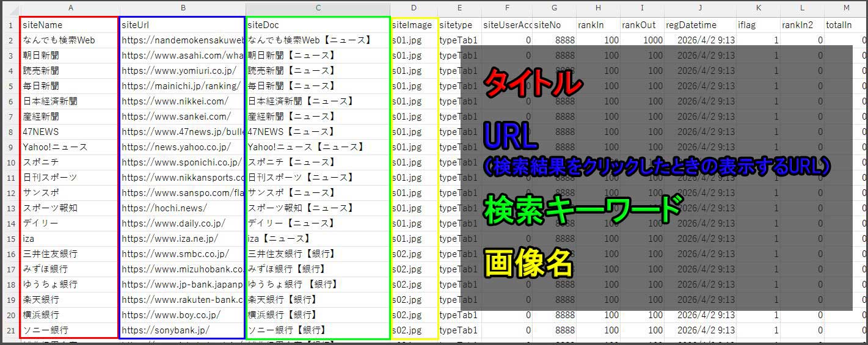The image size is (868, 345).
Task: Click the rankOut value 1000 cell
Action: coord(643,40)
